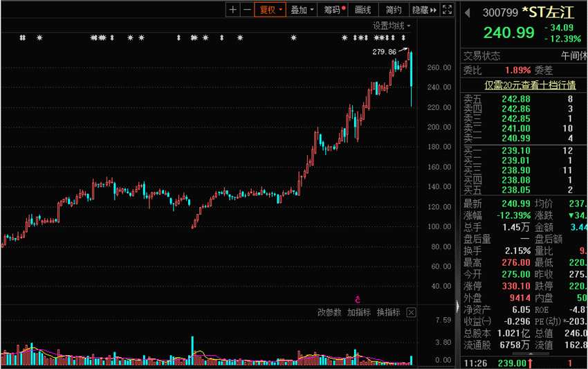Go back using the arrow beside 300799
Screen dimensions: 588x369
point(467,12)
